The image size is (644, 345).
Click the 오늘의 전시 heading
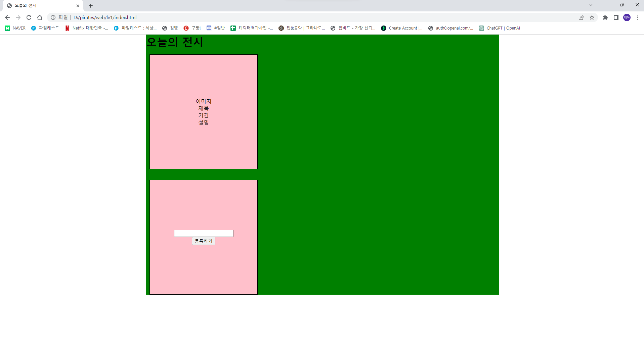pos(175,42)
